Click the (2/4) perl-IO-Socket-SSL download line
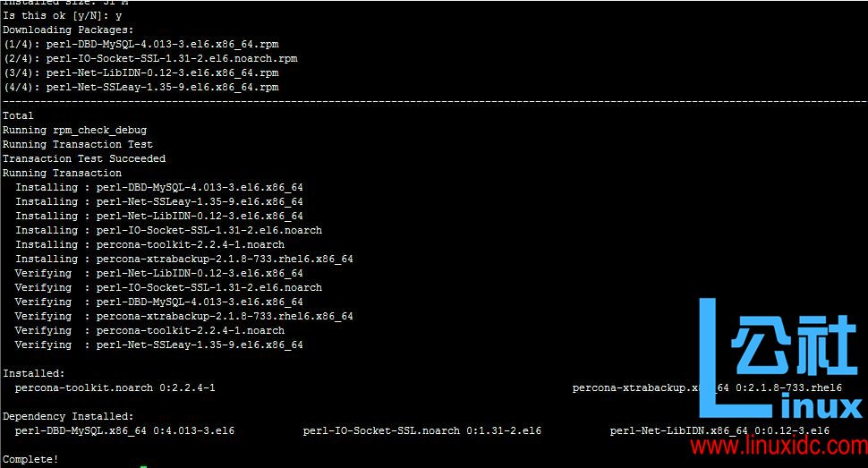This screenshot has width=868, height=468. coord(150,58)
